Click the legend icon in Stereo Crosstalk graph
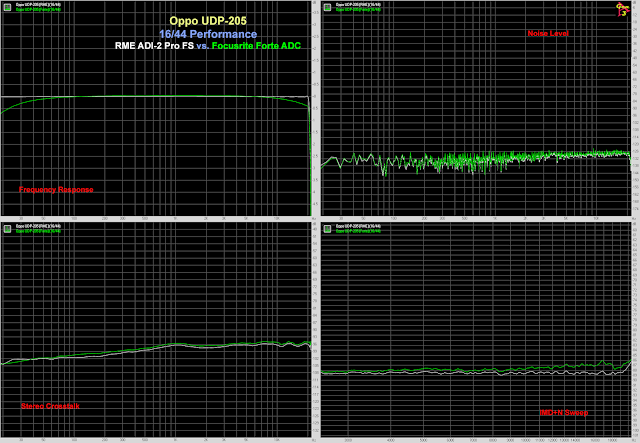 click(x=7, y=229)
